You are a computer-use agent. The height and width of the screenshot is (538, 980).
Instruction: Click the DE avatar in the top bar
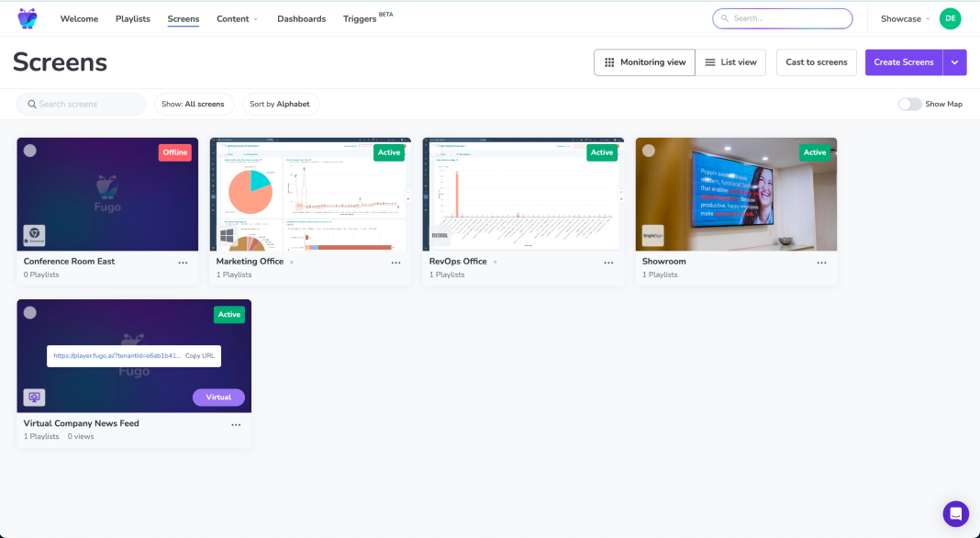point(950,18)
